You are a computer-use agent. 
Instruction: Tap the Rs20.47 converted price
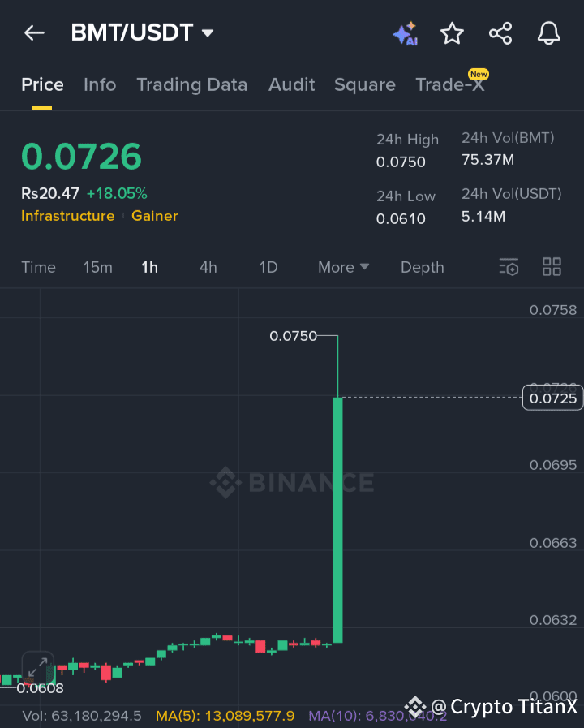[50, 194]
